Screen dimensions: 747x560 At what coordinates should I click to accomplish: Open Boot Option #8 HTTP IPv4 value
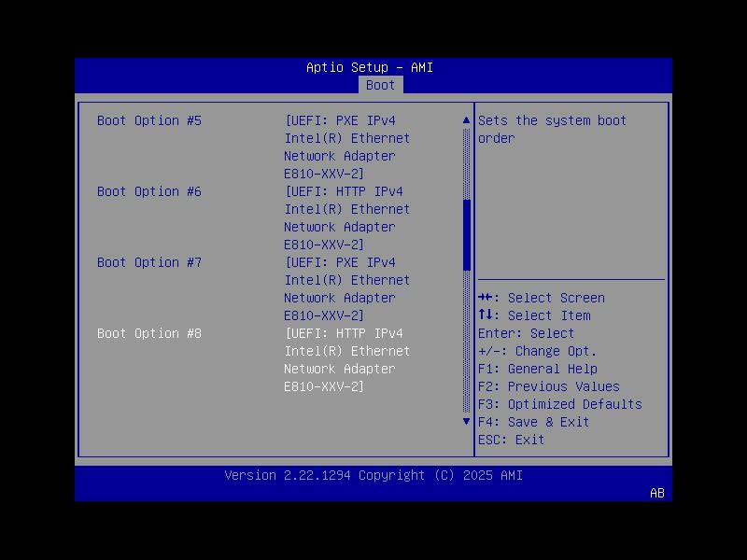346,360
